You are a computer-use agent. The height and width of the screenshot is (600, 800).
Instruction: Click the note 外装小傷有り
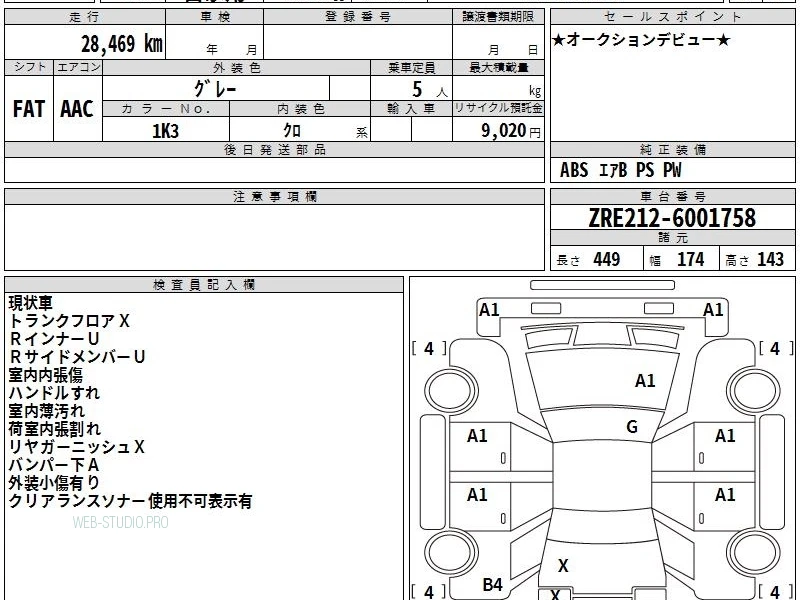54,483
